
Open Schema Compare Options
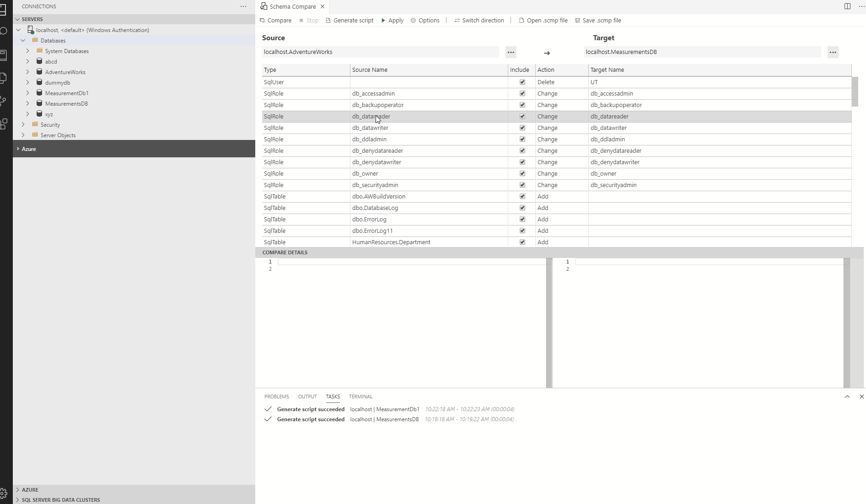pos(425,20)
